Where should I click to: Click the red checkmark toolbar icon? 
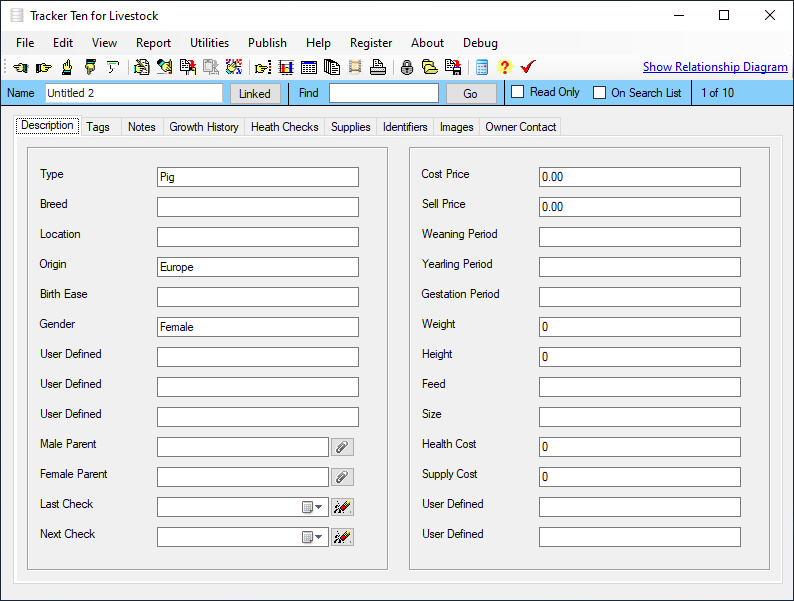click(x=528, y=67)
